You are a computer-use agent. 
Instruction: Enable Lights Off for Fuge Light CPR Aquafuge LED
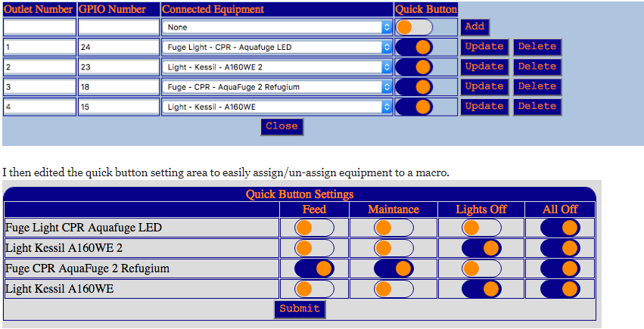point(481,228)
